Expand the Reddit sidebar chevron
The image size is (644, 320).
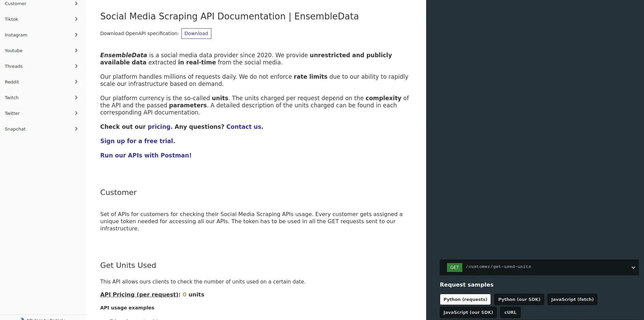click(76, 82)
